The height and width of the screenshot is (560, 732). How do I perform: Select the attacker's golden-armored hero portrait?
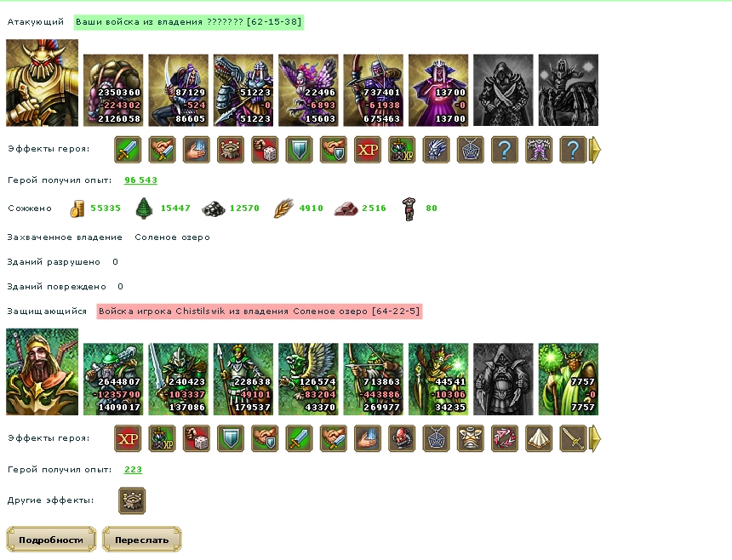click(42, 83)
